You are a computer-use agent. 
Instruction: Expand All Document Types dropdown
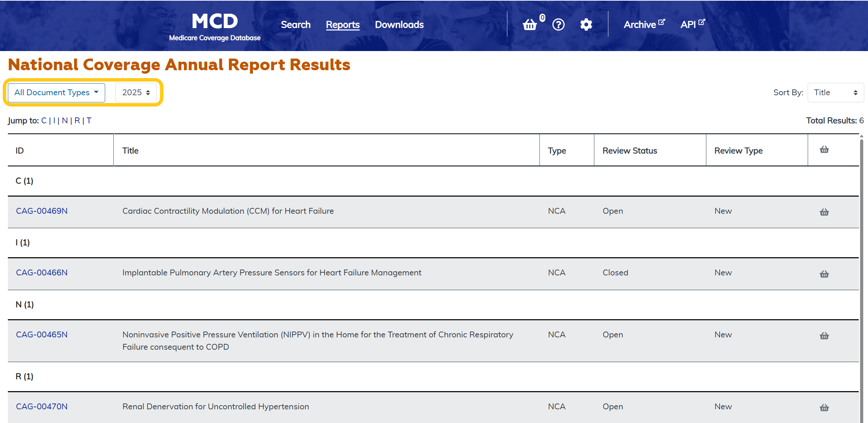[x=57, y=92]
